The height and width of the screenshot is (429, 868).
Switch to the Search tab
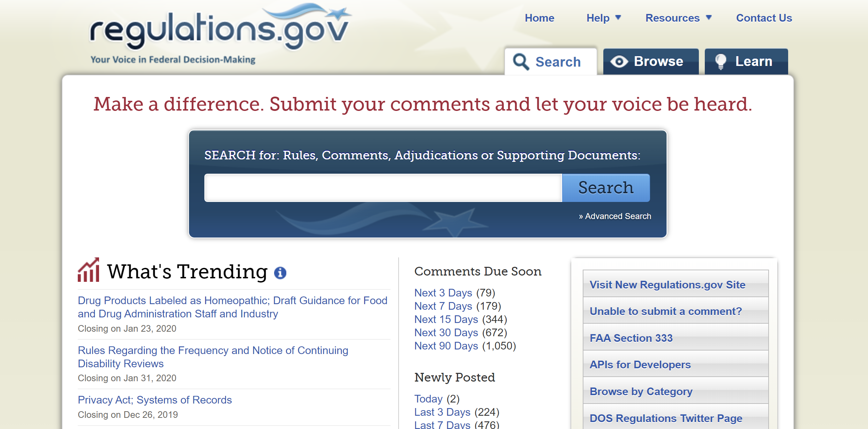click(551, 62)
